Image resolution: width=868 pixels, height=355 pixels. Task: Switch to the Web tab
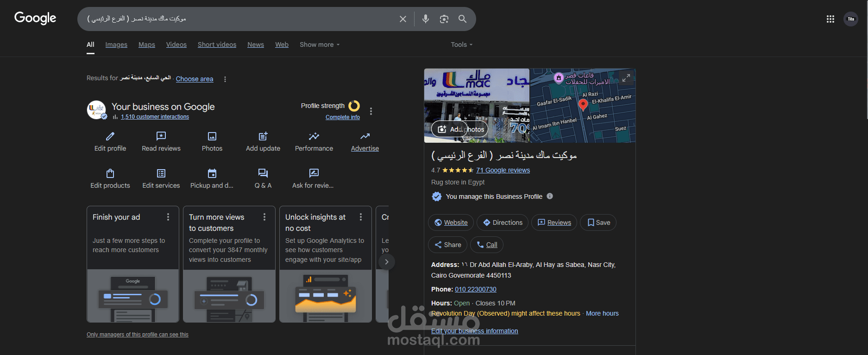point(282,44)
